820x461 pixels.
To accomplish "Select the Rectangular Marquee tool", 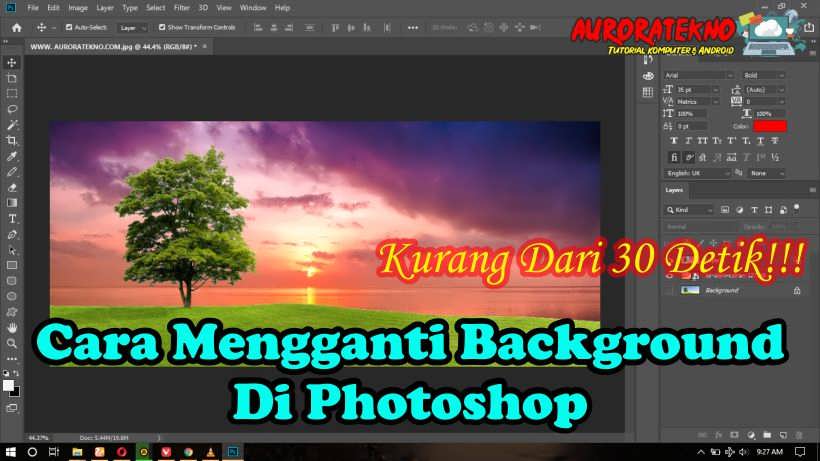I will click(12, 94).
